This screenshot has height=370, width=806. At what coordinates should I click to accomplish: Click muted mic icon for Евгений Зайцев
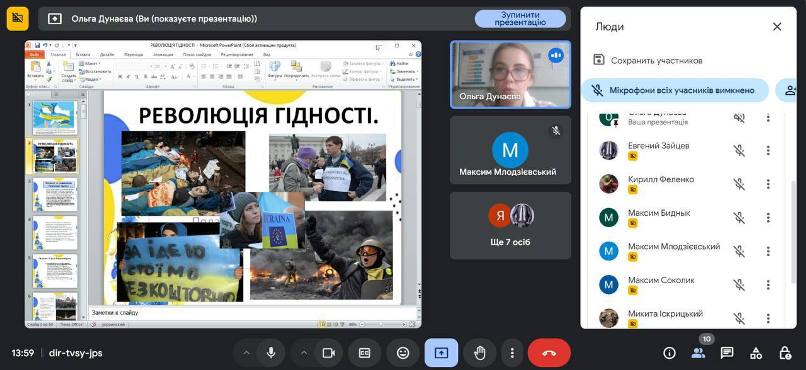(x=739, y=151)
